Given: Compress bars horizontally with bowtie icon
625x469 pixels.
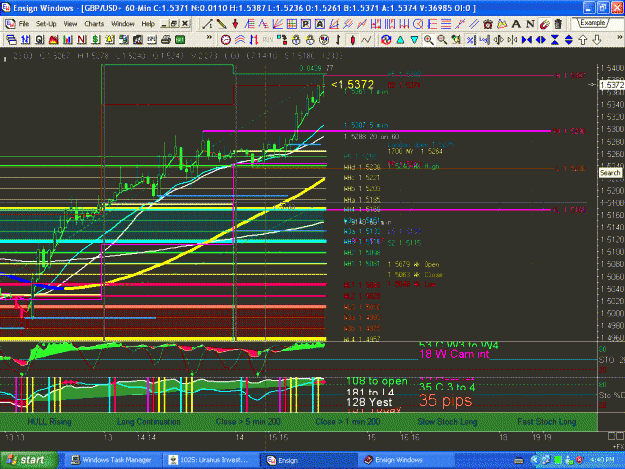Looking at the screenshot, I should point(527,40).
